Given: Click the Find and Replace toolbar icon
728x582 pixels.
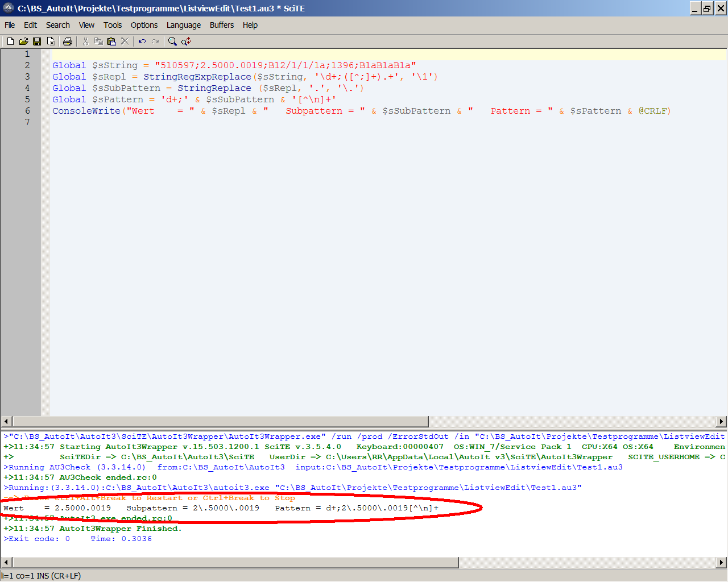Looking at the screenshot, I should pos(186,41).
